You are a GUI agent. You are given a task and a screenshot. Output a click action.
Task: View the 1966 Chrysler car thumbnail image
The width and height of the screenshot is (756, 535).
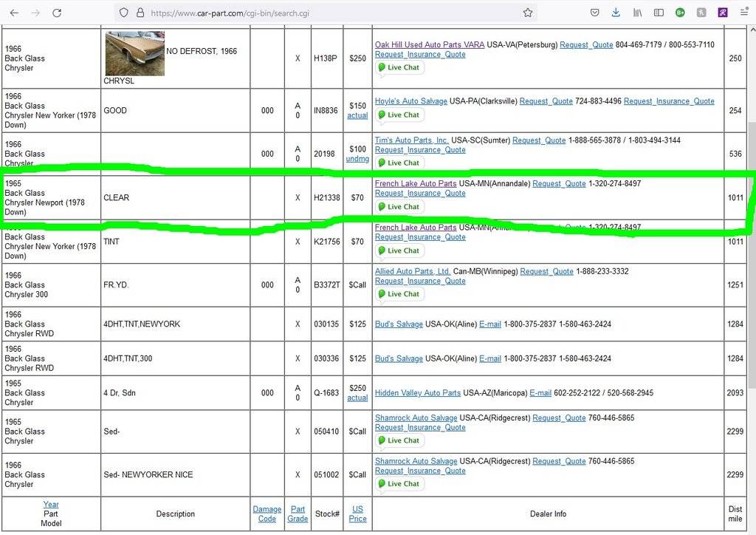(x=134, y=53)
